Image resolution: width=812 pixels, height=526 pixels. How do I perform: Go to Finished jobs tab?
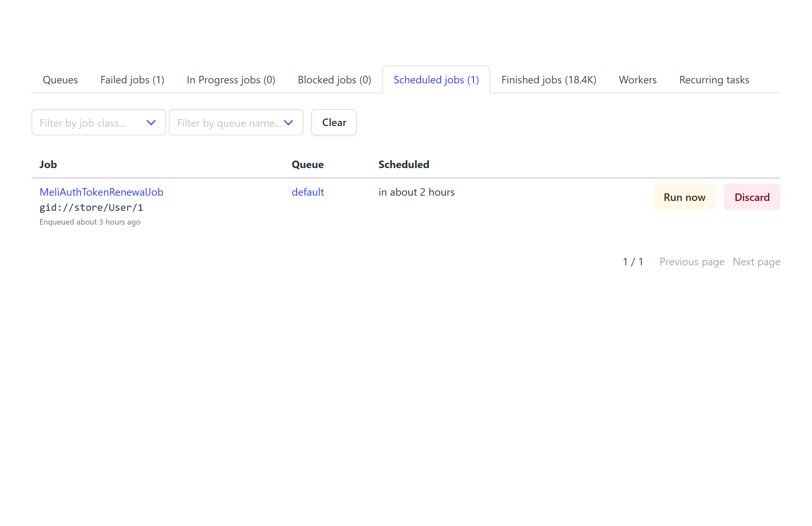click(548, 80)
